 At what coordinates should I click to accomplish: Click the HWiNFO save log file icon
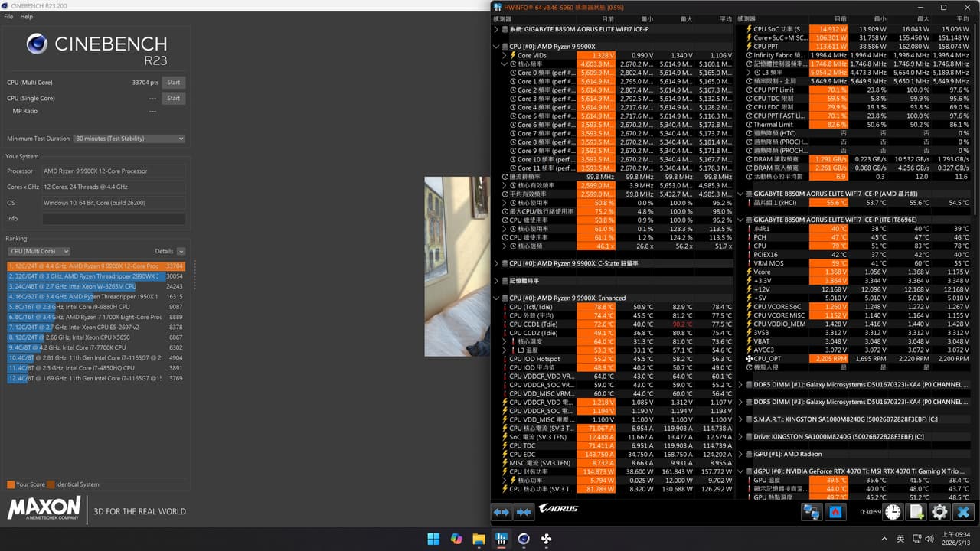pyautogui.click(x=916, y=511)
